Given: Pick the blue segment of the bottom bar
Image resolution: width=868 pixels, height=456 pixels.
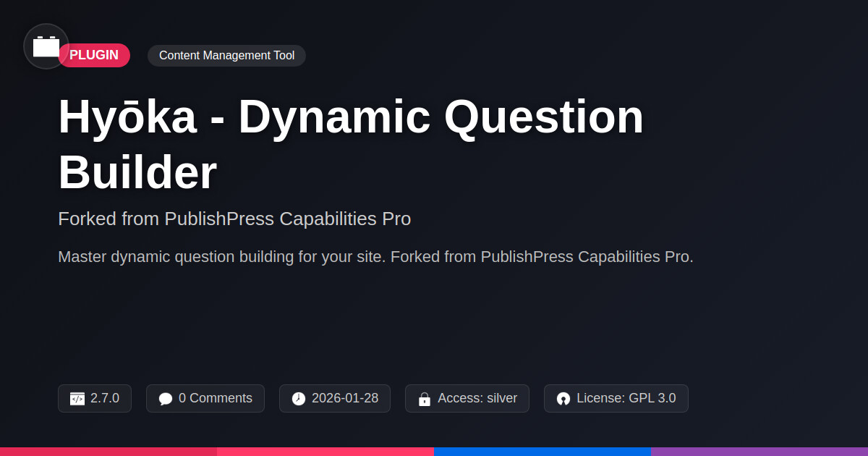Looking at the screenshot, I should pos(542,452).
